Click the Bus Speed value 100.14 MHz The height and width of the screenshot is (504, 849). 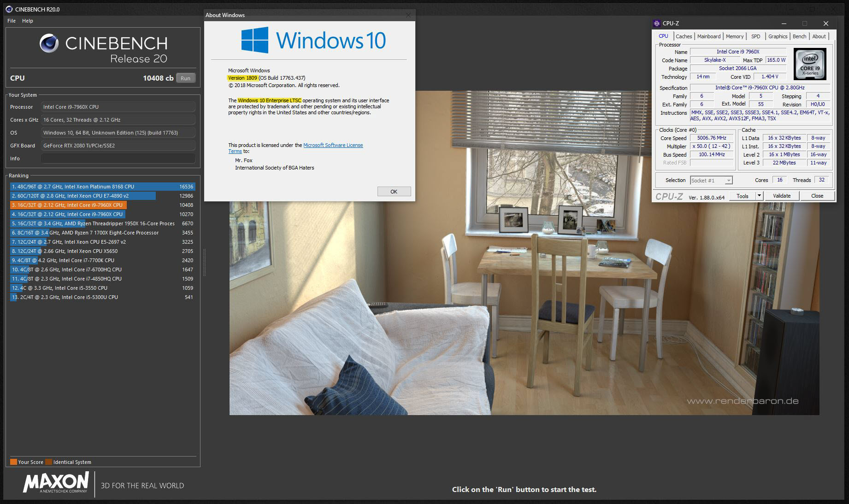click(712, 155)
